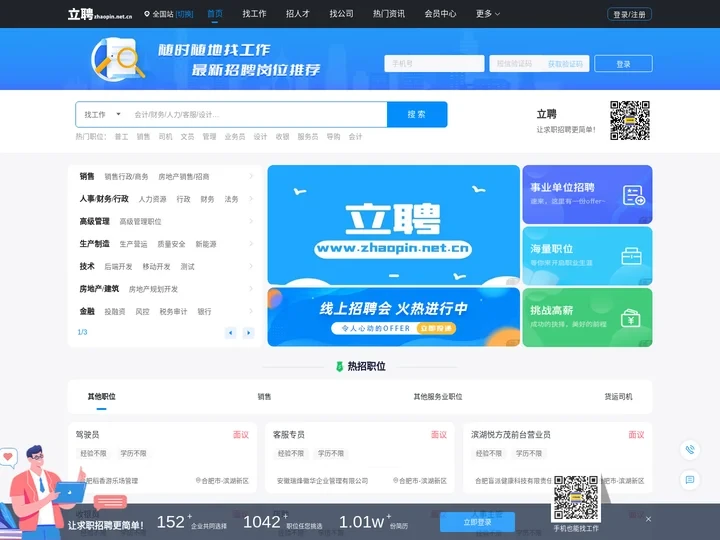
Task: Expand the 销售 category arrow
Action: [251, 176]
